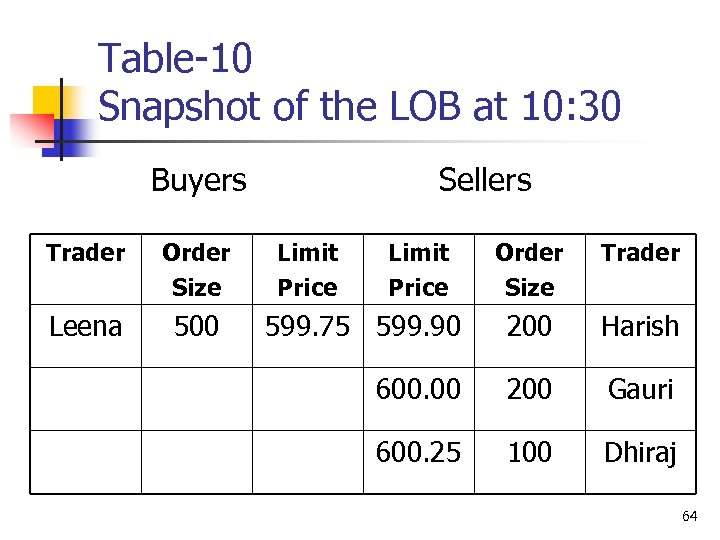
Task: Select the 600.25 limit price cell
Action: pyautogui.click(x=418, y=452)
